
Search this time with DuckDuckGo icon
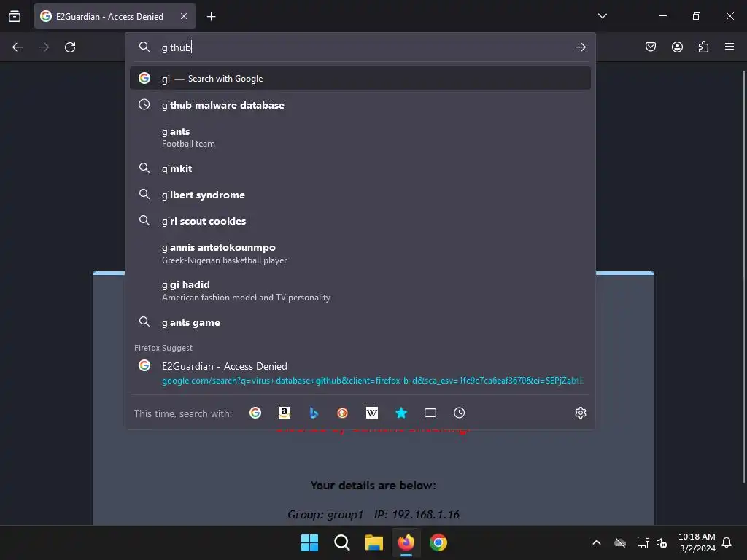pos(342,413)
